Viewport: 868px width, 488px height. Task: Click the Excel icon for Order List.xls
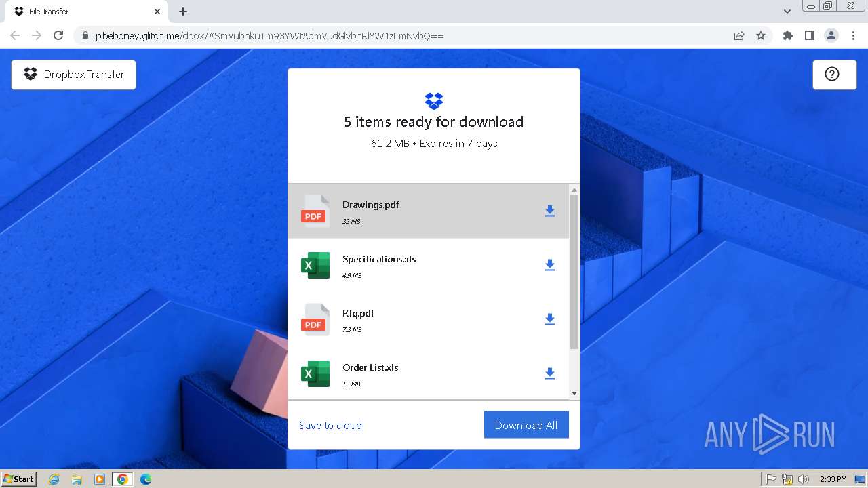pos(315,373)
